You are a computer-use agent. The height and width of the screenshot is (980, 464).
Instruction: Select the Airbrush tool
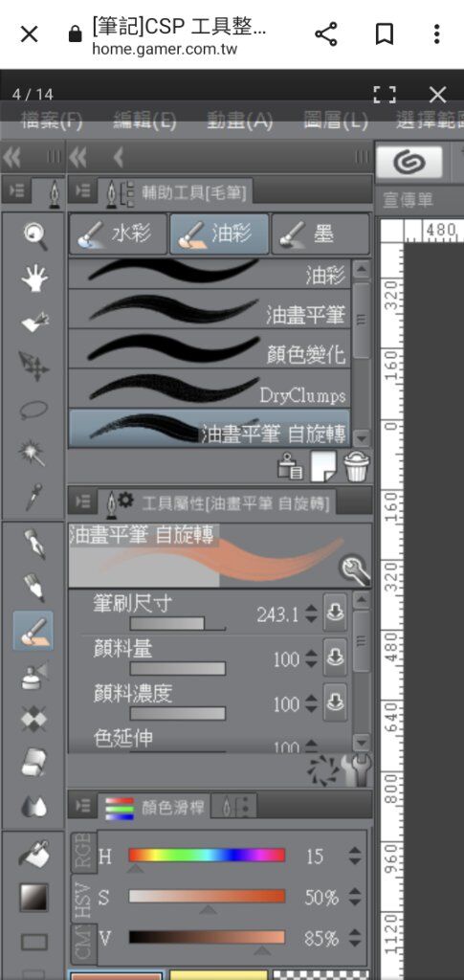point(34,675)
